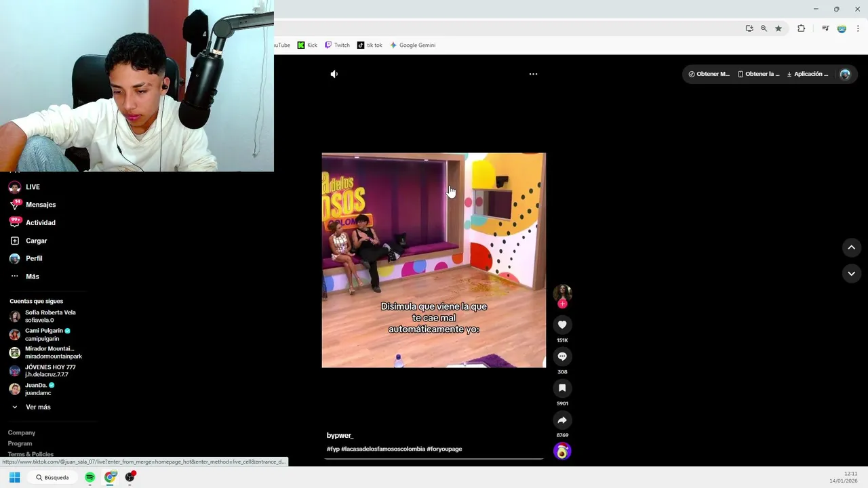Click the Program footer link
Screen dimensions: 868x488
(20, 443)
